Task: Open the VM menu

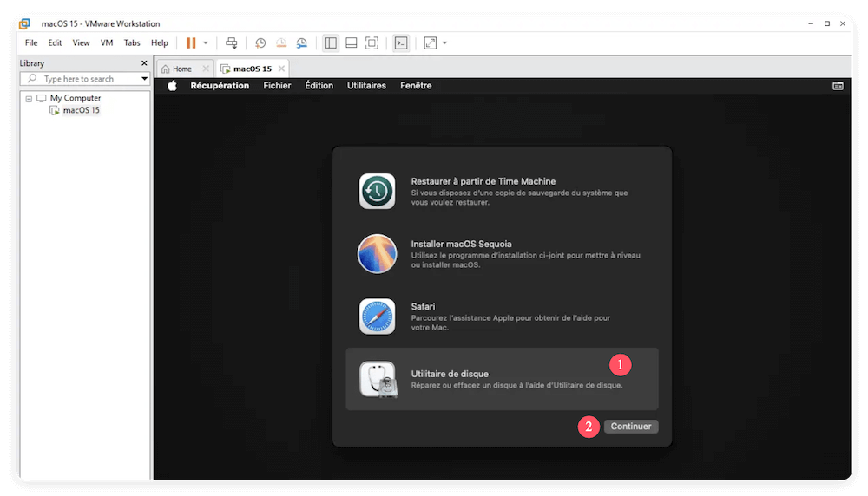Action: point(106,43)
